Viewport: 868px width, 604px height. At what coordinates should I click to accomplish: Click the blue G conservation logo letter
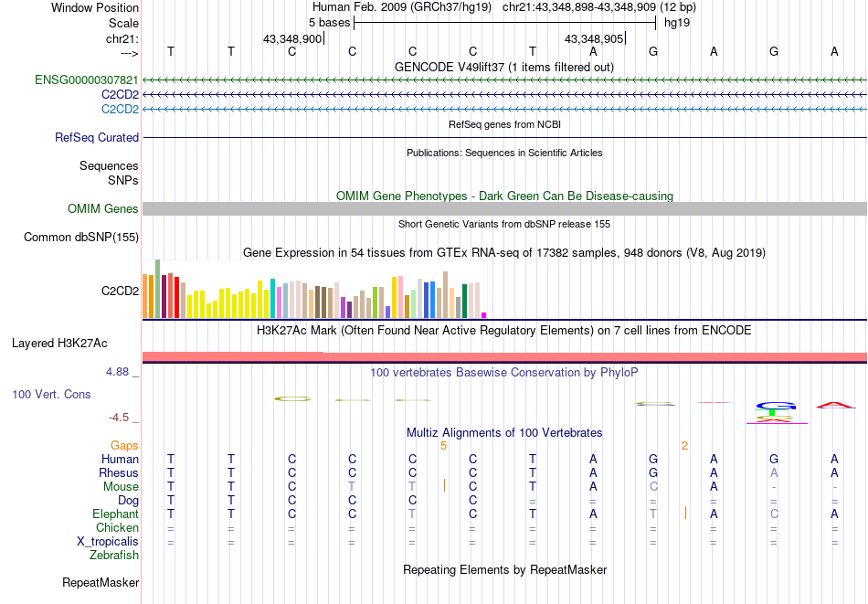pyautogui.click(x=776, y=406)
